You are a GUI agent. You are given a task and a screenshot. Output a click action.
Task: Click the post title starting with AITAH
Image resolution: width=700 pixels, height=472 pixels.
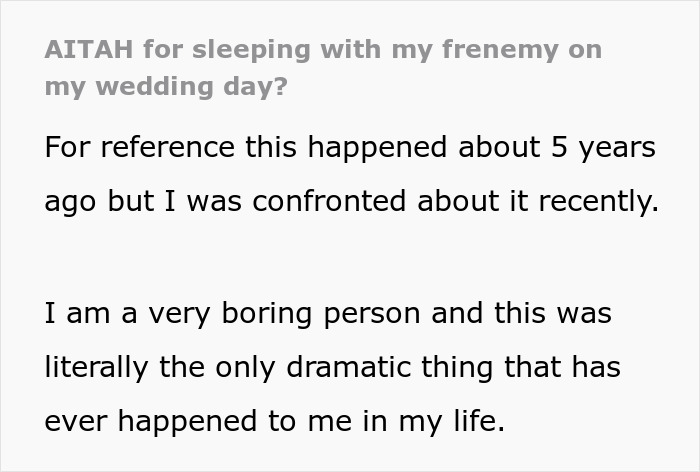pyautogui.click(x=322, y=50)
